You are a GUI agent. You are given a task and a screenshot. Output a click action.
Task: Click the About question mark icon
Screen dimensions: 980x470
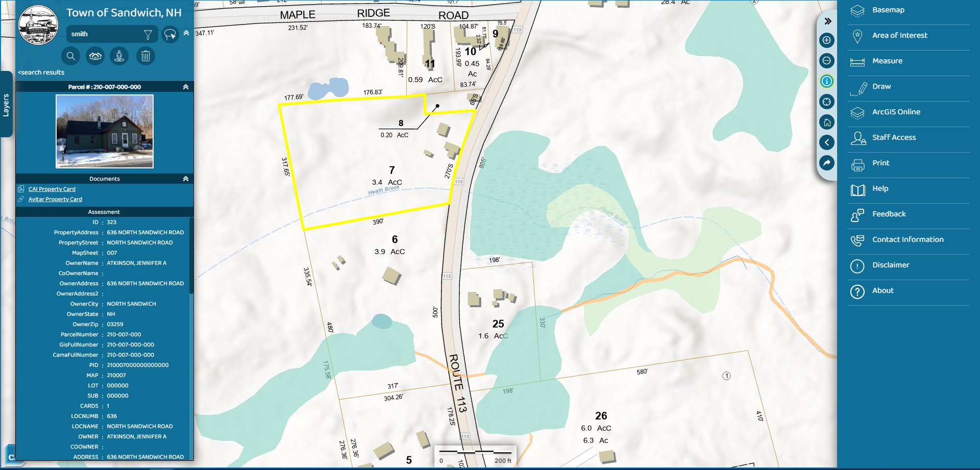tap(857, 292)
